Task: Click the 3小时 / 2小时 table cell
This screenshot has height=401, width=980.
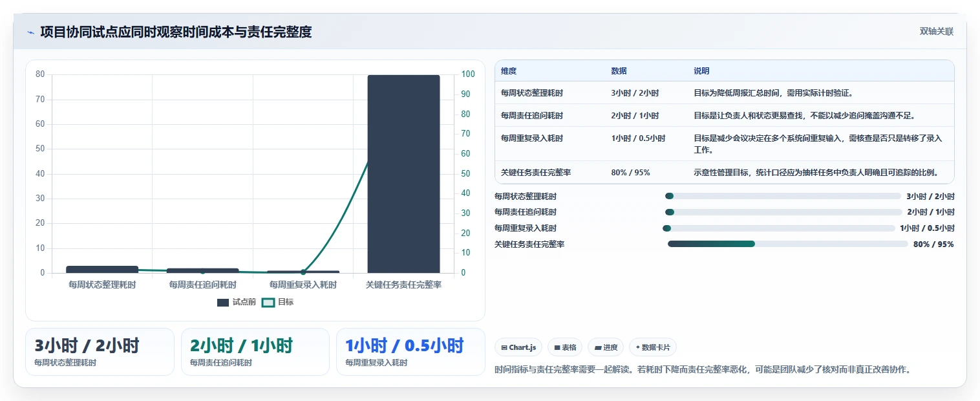Action: click(x=635, y=93)
